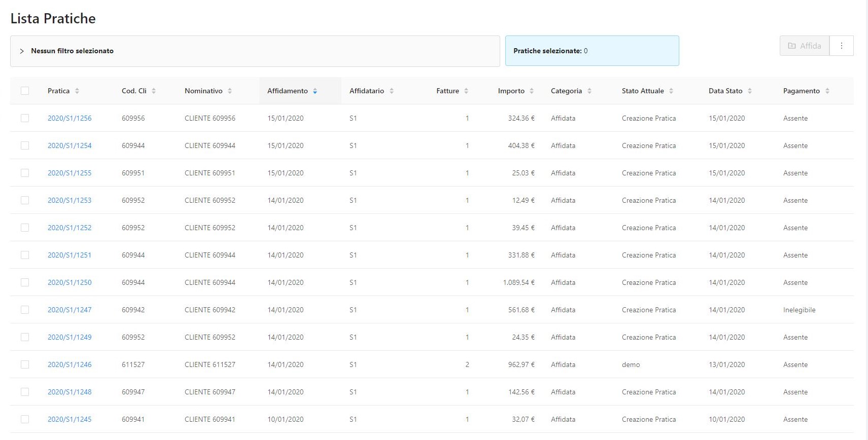Expand the 'Nessun filtro selezionato' filter panel
The image size is (868, 440).
(x=22, y=51)
